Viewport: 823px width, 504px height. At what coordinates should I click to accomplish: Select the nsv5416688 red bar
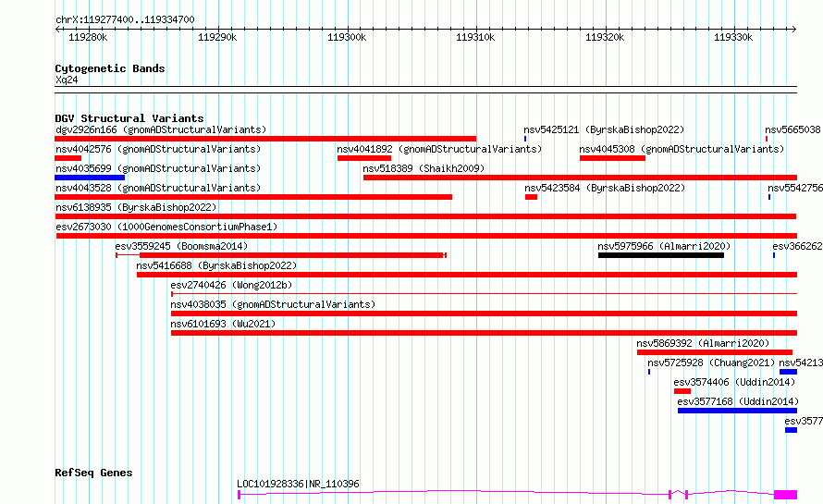[467, 275]
